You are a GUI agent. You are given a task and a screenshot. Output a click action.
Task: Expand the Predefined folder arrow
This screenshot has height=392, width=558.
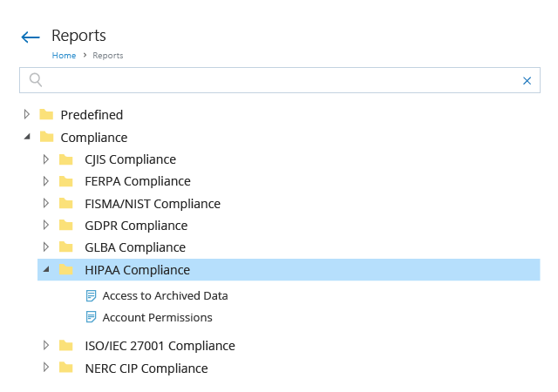pos(27,114)
